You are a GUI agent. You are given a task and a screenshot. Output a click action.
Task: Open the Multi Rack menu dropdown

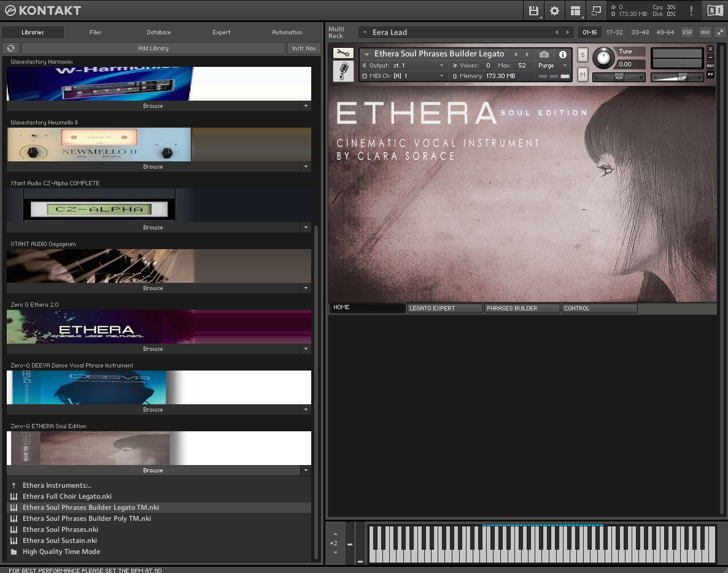[365, 33]
